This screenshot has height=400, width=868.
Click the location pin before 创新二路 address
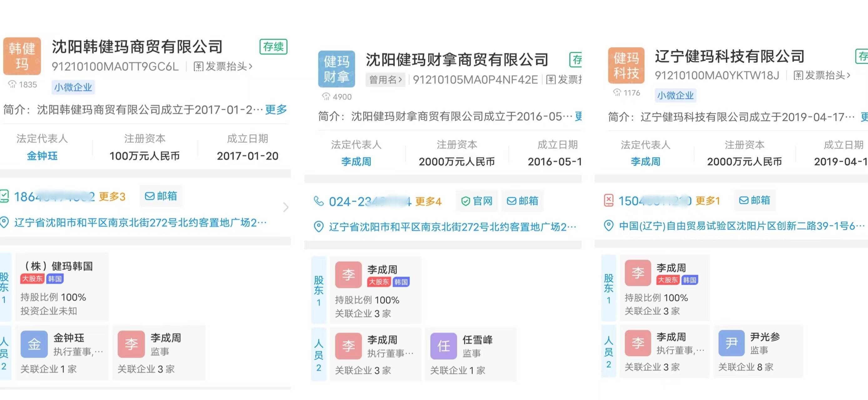click(x=608, y=226)
